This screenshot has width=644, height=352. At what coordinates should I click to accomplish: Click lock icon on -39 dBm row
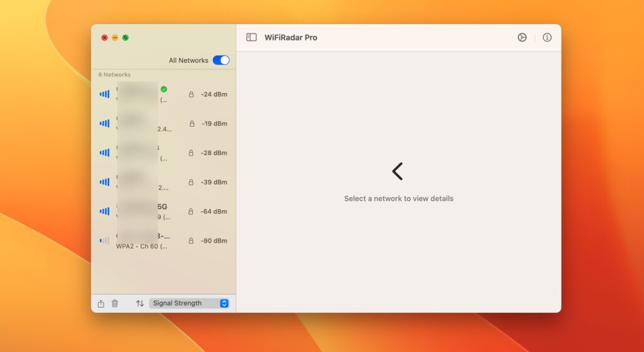(191, 182)
